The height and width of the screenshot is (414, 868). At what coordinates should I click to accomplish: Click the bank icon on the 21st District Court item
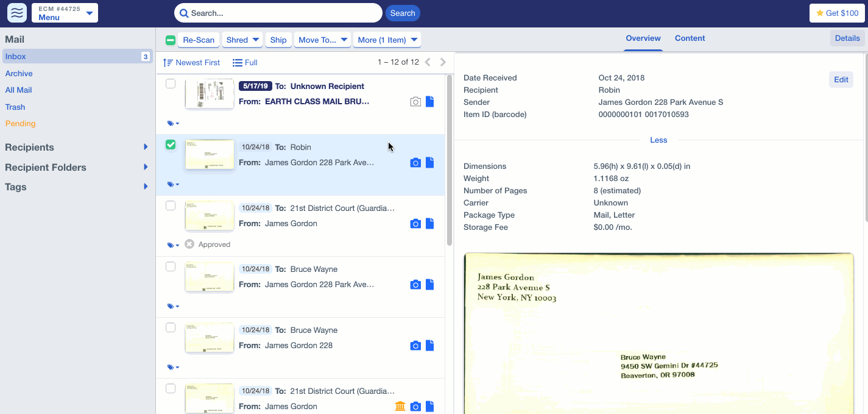pos(400,407)
